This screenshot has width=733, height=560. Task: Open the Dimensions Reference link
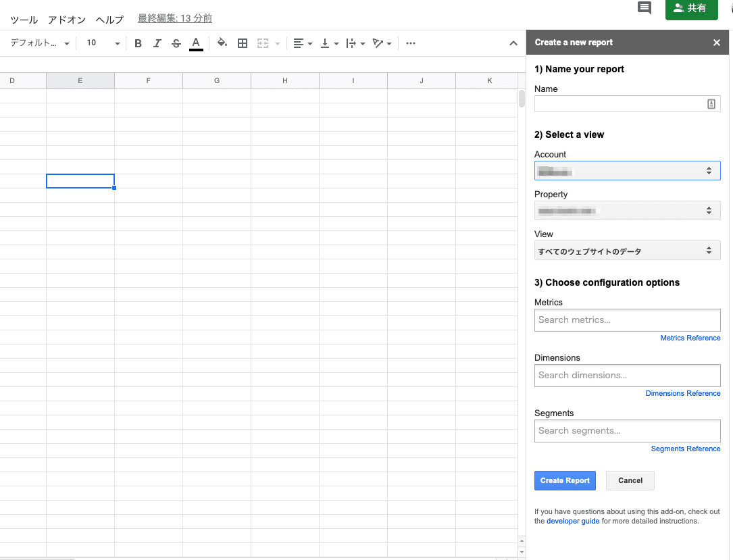(682, 394)
